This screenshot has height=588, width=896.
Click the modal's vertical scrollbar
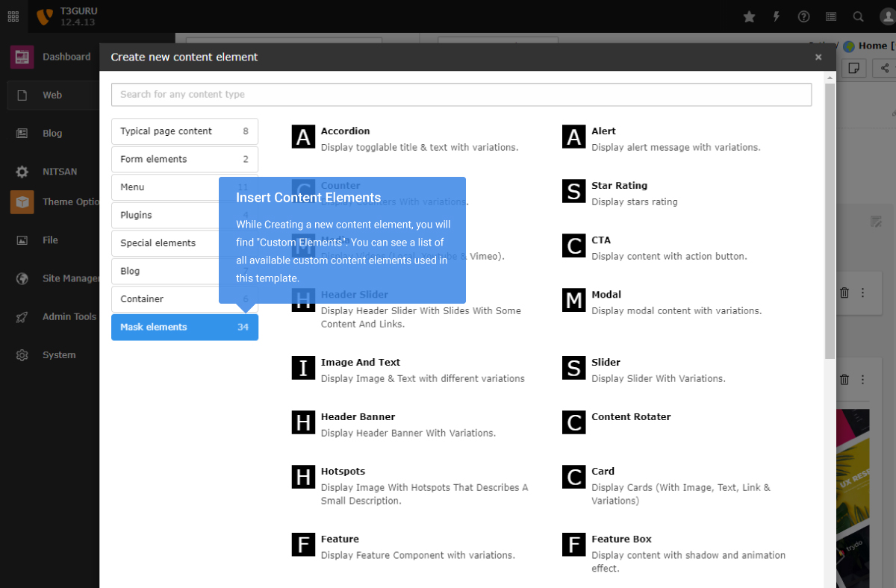(x=830, y=224)
